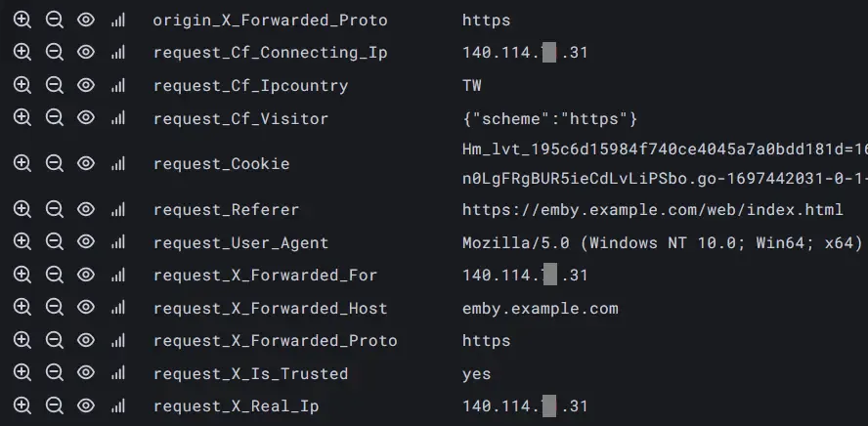The width and height of the screenshot is (868, 426).
Task: Show request_Cf_Ipcountry field in log line
Action: [x=86, y=85]
